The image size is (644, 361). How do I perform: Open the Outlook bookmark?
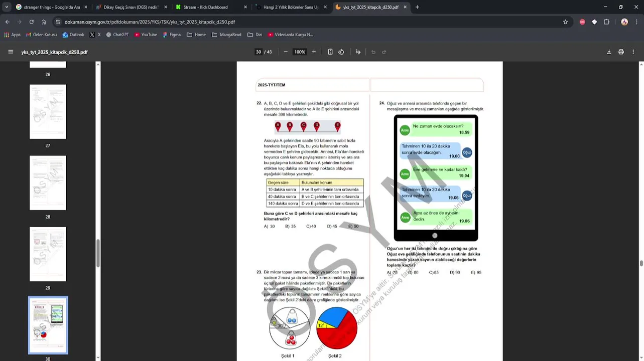(73, 35)
